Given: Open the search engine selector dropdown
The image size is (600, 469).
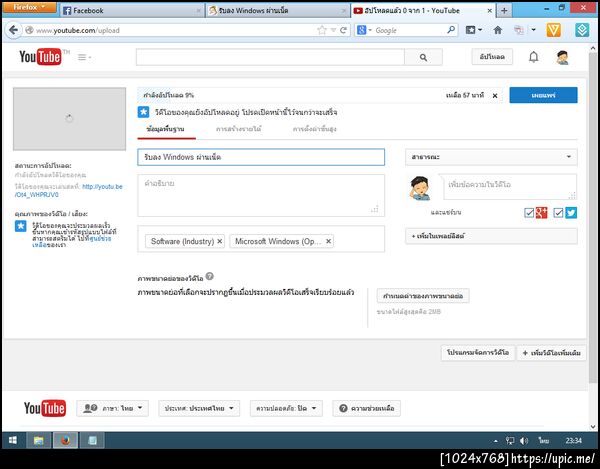Looking at the screenshot, I should click(x=364, y=30).
